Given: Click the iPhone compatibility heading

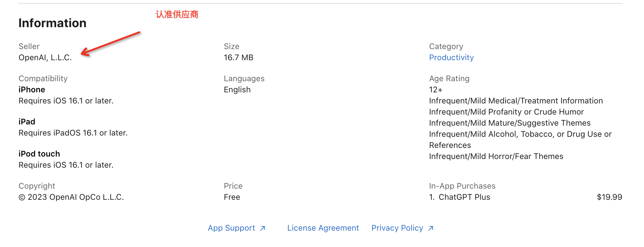Looking at the screenshot, I should coord(32,90).
